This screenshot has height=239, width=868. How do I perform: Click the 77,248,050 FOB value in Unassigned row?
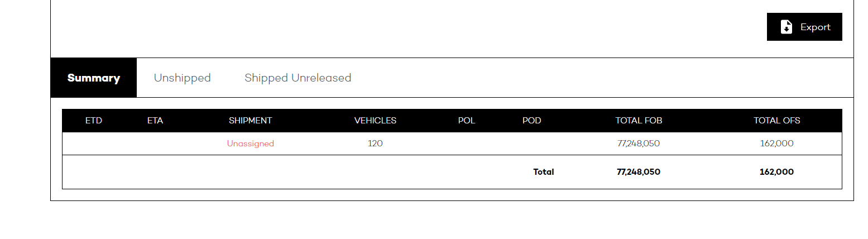[639, 144]
